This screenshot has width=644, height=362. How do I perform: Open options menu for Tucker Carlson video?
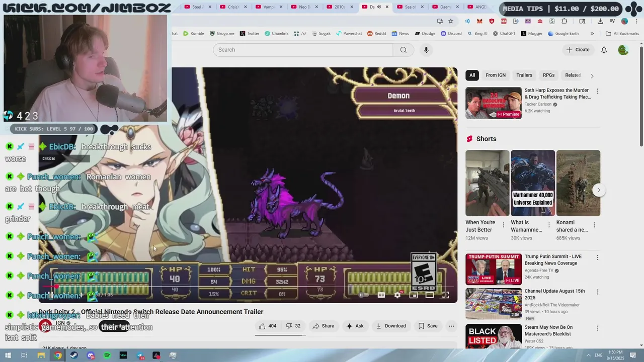pyautogui.click(x=597, y=91)
